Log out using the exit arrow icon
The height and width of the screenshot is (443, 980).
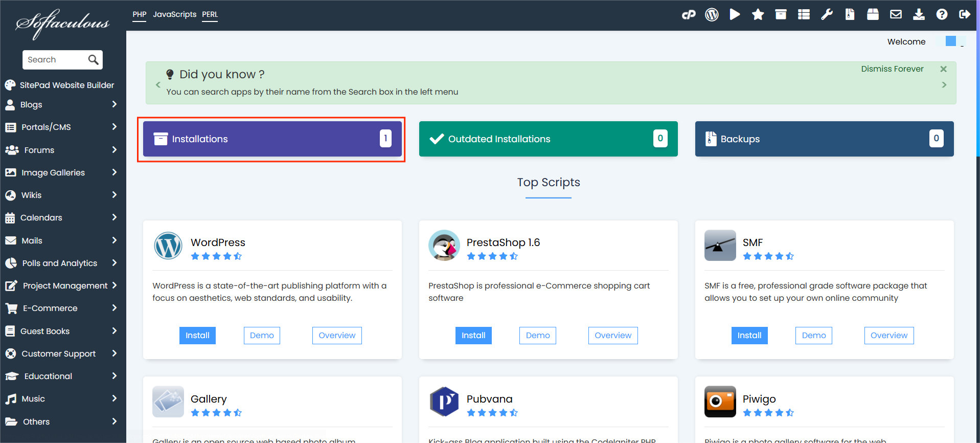[x=965, y=14]
